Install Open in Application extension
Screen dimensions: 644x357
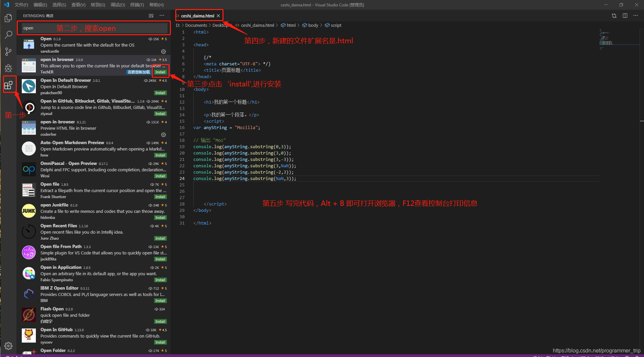(160, 280)
